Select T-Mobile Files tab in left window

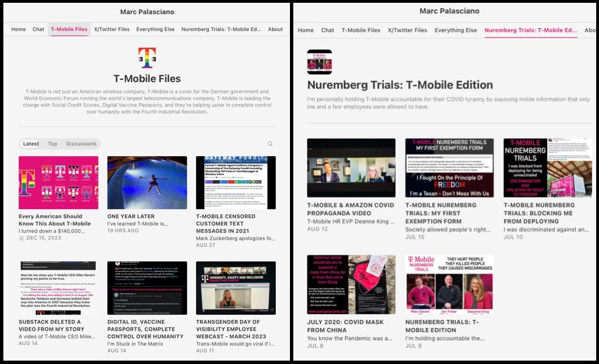69,29
